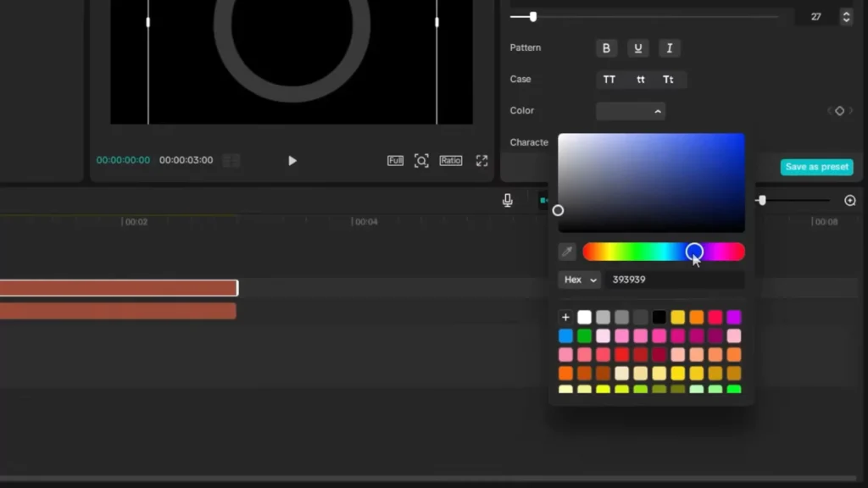Select the lower red timeline clip
The height and width of the screenshot is (488, 868).
tap(118, 311)
